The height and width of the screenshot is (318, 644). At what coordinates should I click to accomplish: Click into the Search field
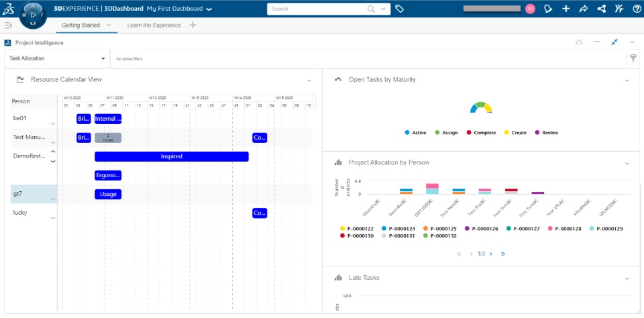point(318,9)
